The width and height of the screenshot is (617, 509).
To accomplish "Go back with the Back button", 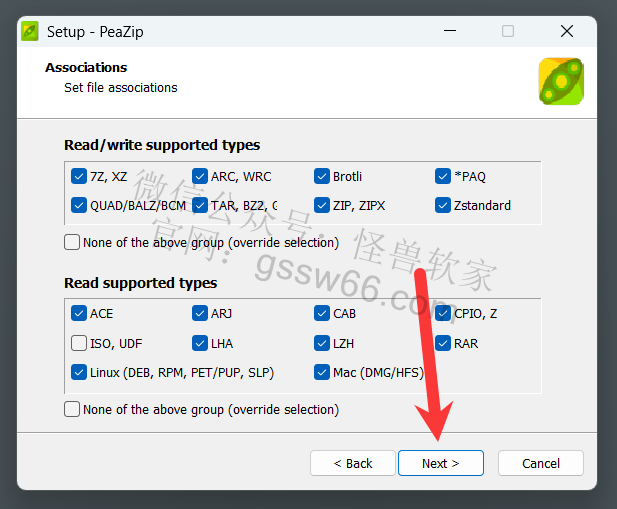I will (353, 463).
